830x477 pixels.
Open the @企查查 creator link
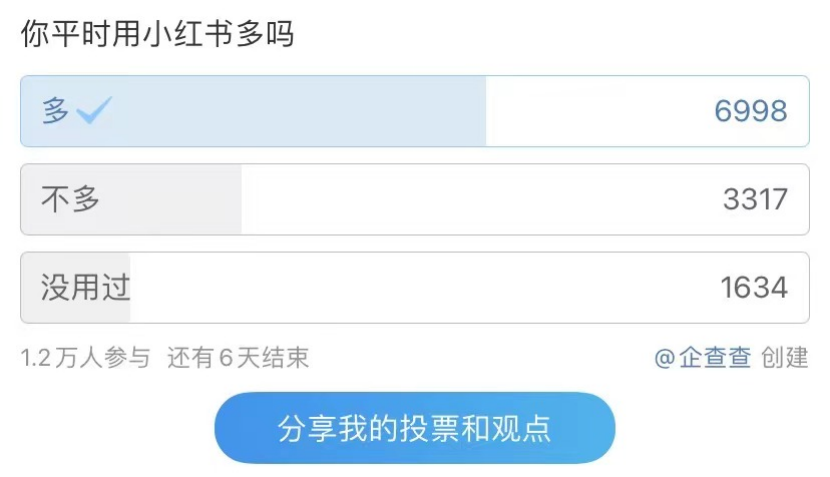point(702,358)
